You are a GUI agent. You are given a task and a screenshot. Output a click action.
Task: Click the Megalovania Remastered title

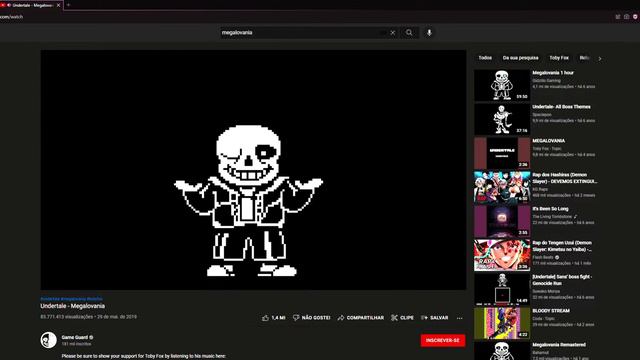click(x=559, y=344)
